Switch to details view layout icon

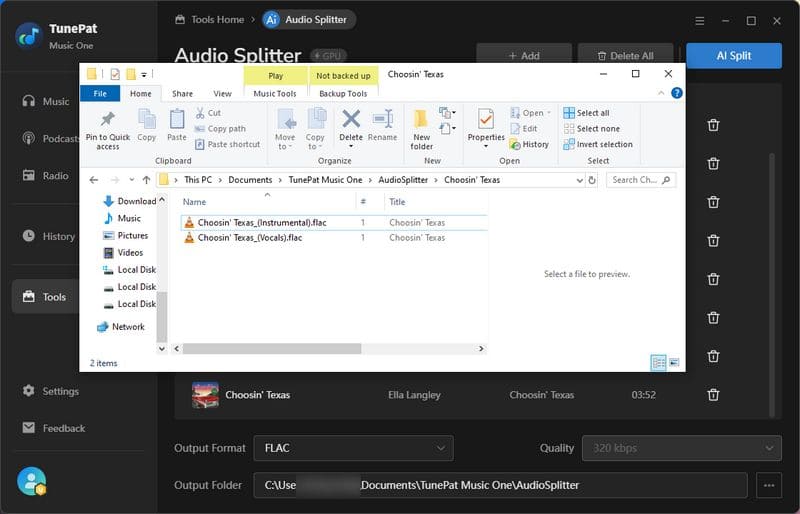coord(658,362)
